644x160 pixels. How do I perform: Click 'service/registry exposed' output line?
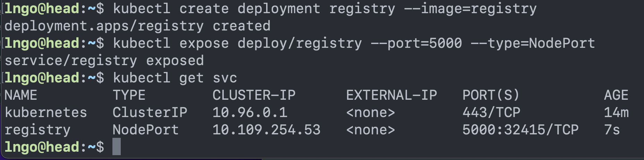coord(104,61)
